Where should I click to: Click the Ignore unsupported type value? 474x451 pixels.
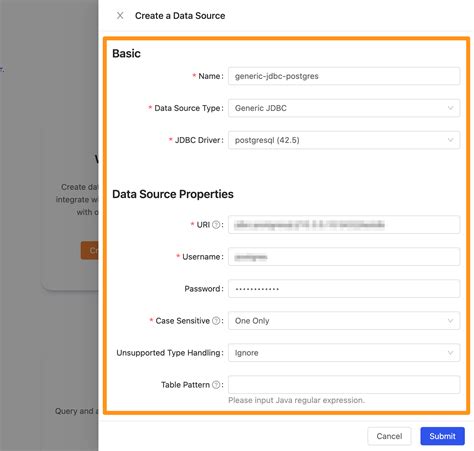pyautogui.click(x=247, y=353)
